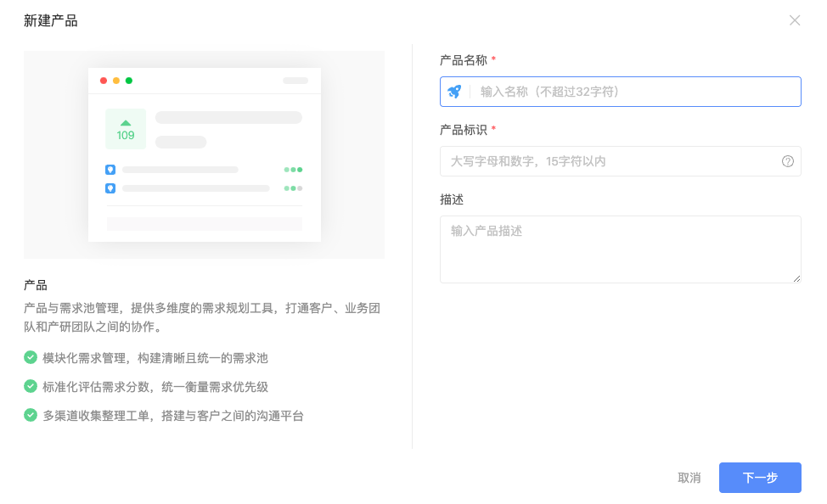Click the product preview illustration
Image resolution: width=827 pixels, height=504 pixels.
(x=204, y=155)
